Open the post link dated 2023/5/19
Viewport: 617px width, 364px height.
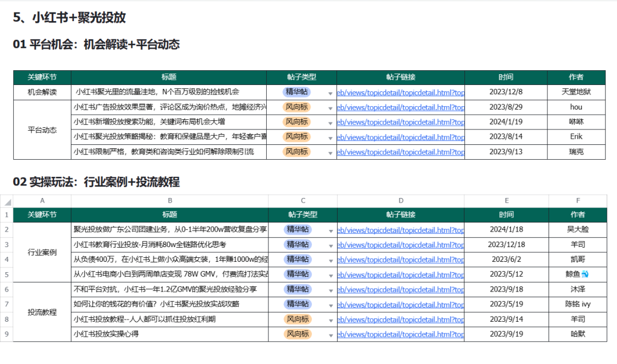(x=400, y=305)
